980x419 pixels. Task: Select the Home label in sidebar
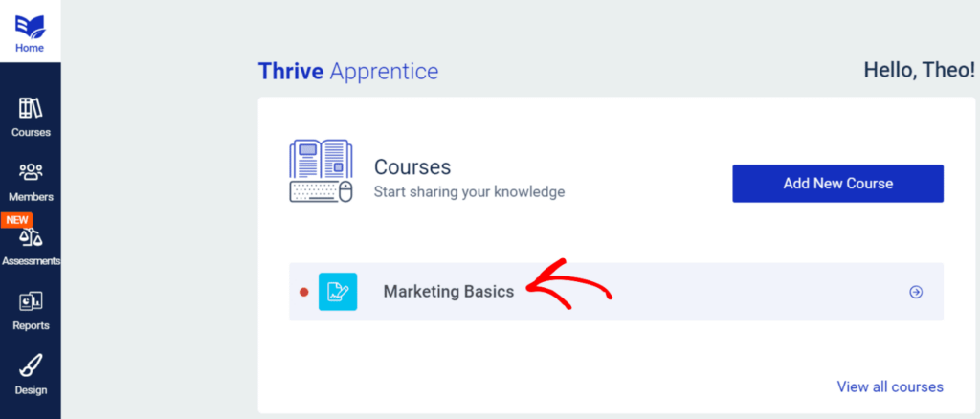(x=30, y=49)
